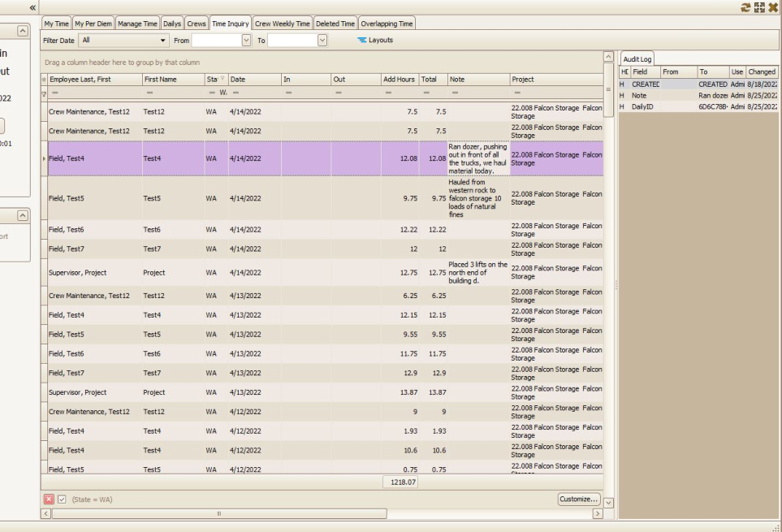Select the Audit Log tab
This screenshot has width=782, height=532.
click(x=637, y=59)
